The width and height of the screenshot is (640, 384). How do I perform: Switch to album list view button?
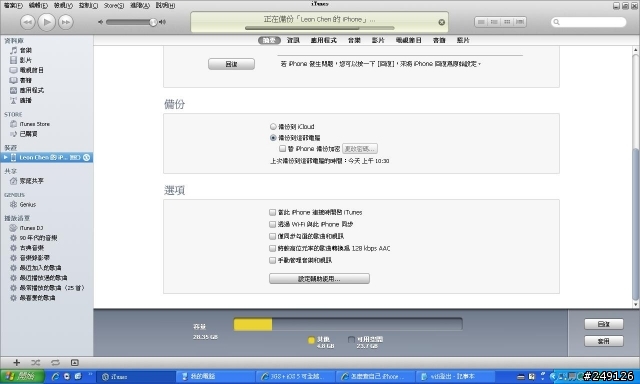click(x=494, y=22)
